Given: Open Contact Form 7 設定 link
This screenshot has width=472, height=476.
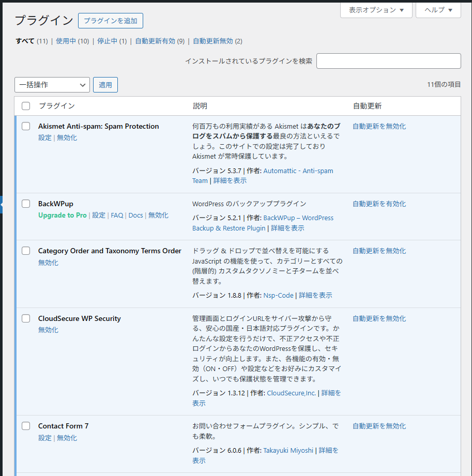Looking at the screenshot, I should click(x=45, y=438).
